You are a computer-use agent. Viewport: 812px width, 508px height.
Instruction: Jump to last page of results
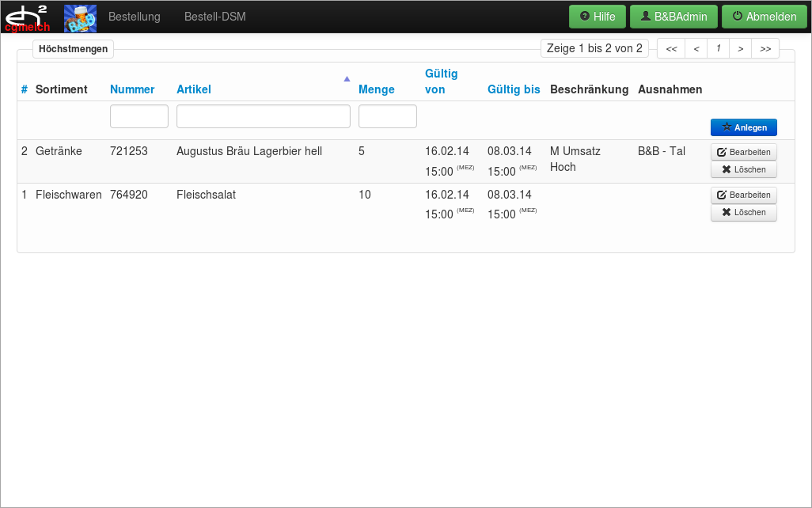tap(765, 49)
